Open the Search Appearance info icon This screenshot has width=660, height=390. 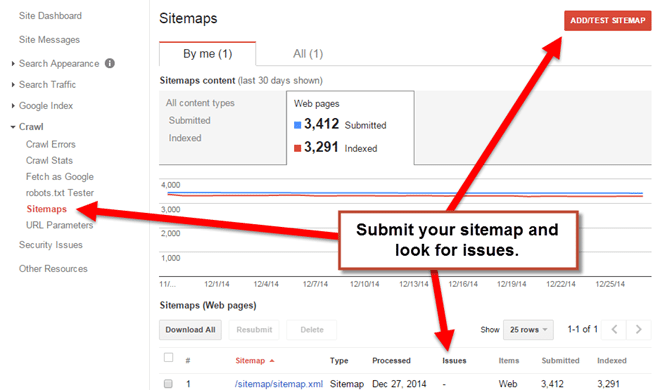[110, 64]
